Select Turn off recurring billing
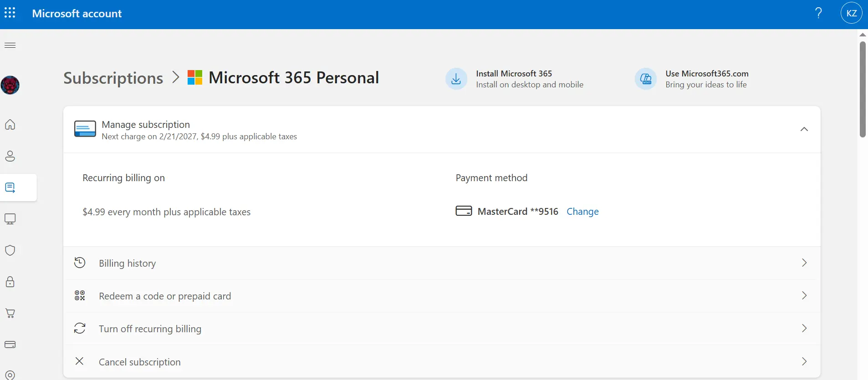This screenshot has height=380, width=868. (442, 329)
